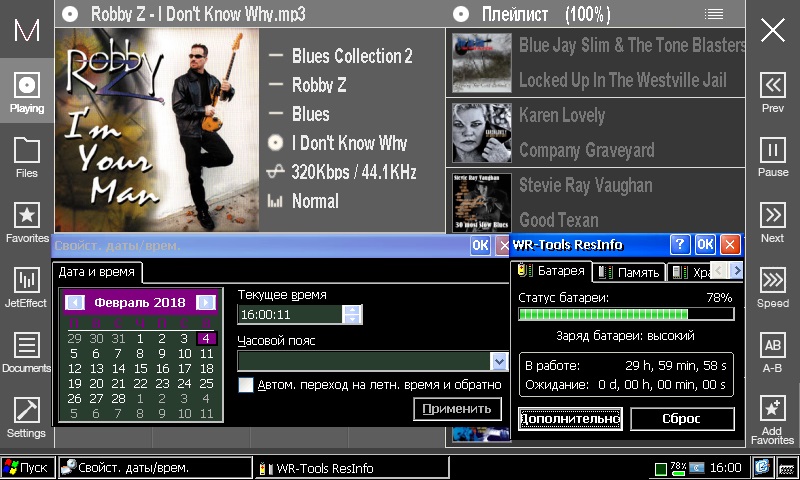
Task: Change playback Speed
Action: 772,287
